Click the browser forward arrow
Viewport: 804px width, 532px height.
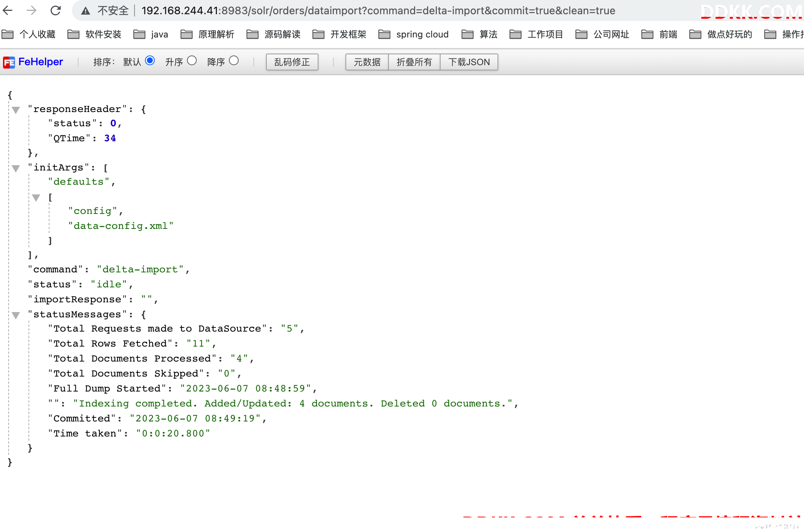[31, 10]
